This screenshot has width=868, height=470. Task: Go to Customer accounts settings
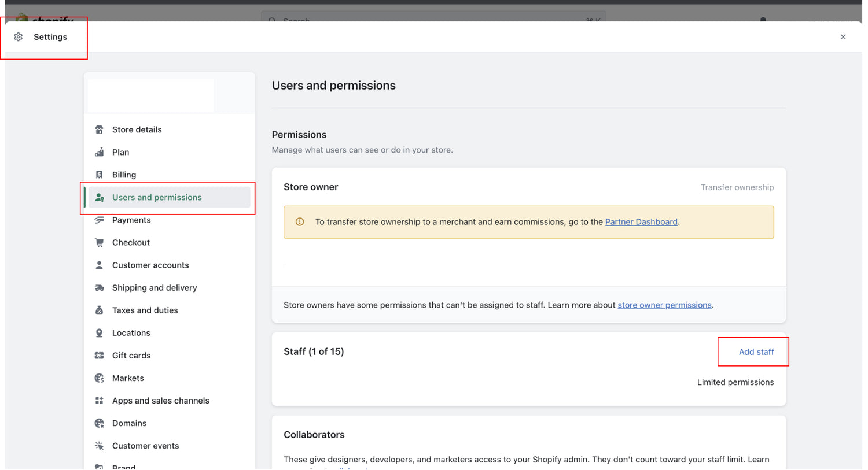point(150,265)
